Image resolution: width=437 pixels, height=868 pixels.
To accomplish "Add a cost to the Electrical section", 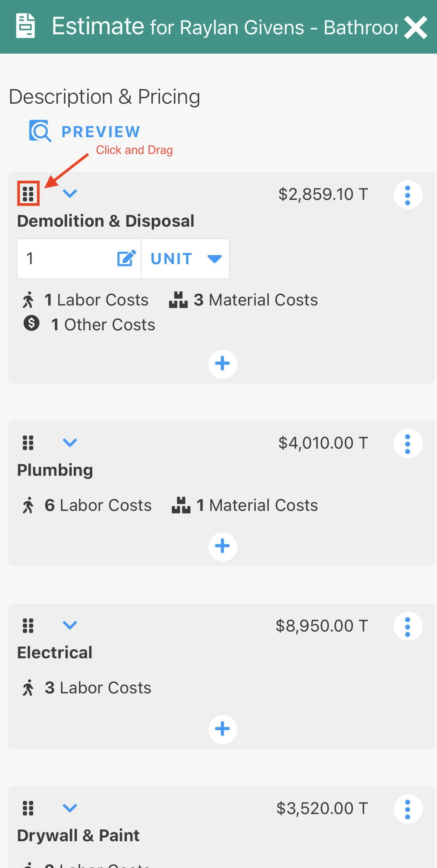I will coord(223,729).
